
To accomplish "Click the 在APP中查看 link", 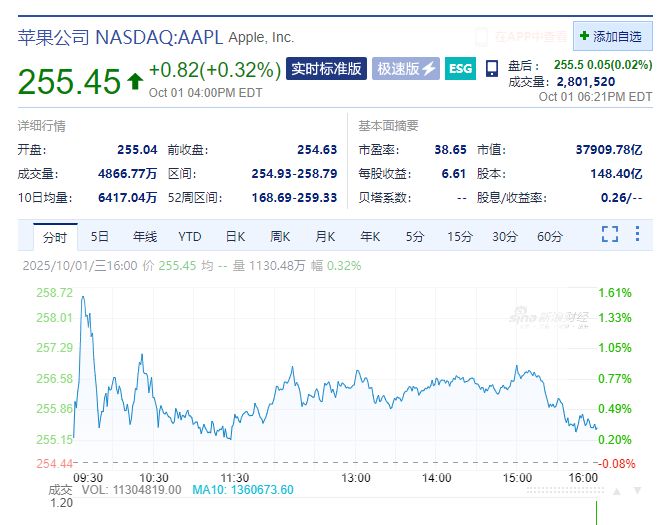I will (x=521, y=36).
